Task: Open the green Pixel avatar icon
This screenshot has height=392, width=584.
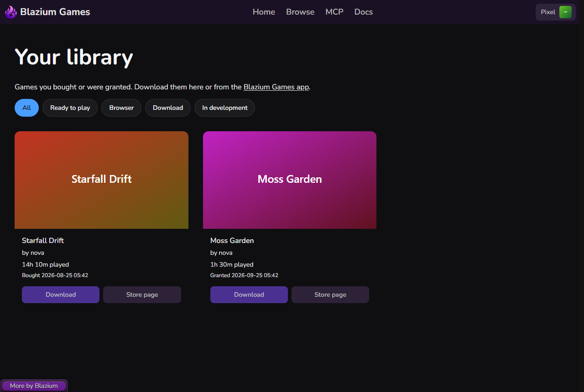Action: point(565,12)
